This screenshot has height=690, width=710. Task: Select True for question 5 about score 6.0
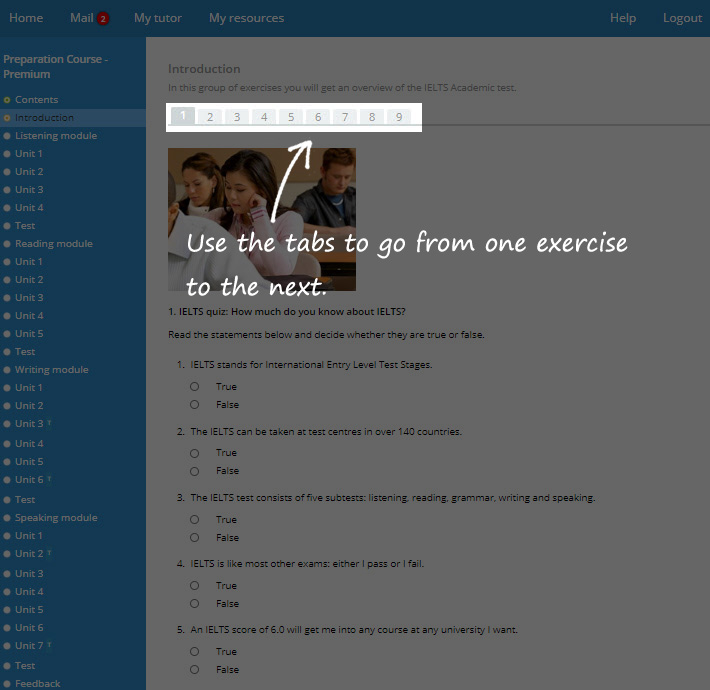pos(194,652)
